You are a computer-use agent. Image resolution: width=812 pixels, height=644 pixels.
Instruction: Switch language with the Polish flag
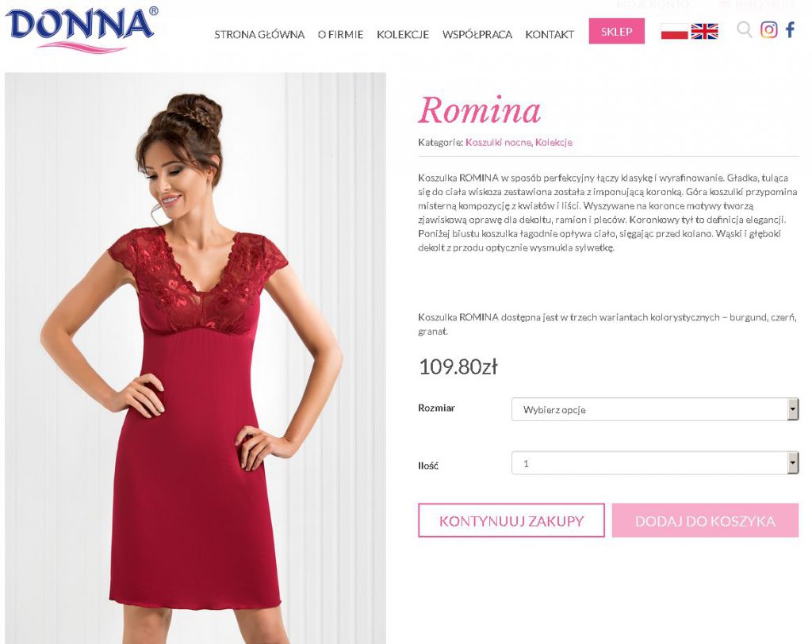click(x=674, y=32)
